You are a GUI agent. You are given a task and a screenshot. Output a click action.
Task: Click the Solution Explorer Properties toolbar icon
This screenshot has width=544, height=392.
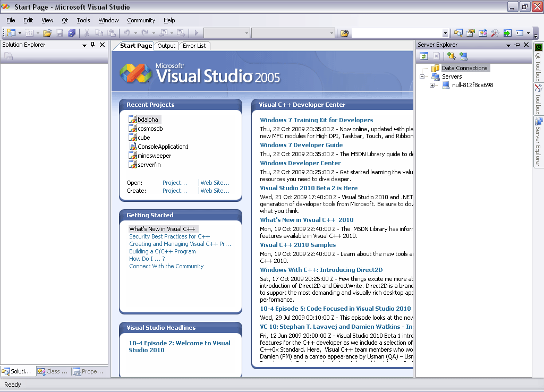(x=8, y=56)
